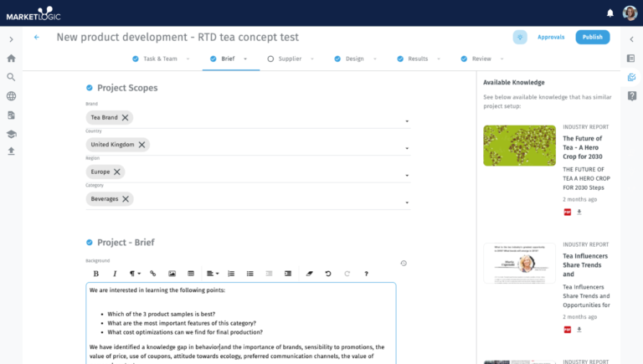Go back using the blue arrow
Image resolution: width=643 pixels, height=364 pixels.
click(37, 38)
